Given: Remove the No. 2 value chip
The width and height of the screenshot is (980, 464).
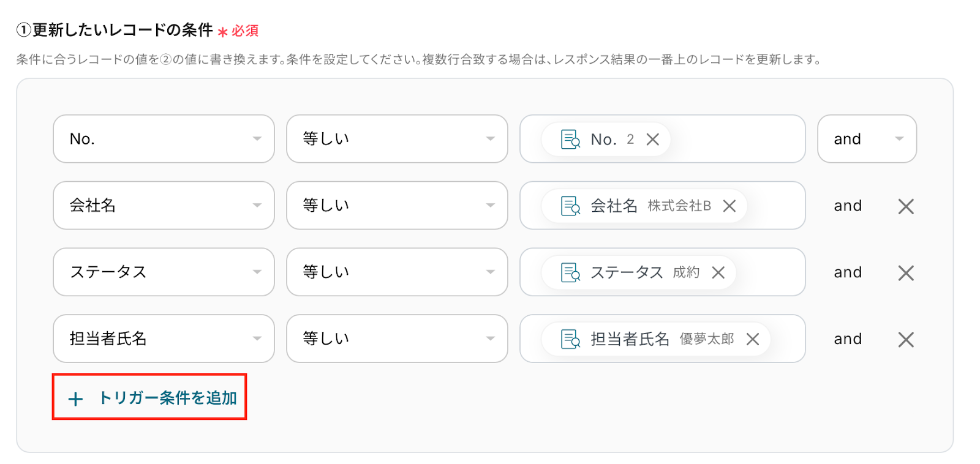Looking at the screenshot, I should (x=653, y=140).
